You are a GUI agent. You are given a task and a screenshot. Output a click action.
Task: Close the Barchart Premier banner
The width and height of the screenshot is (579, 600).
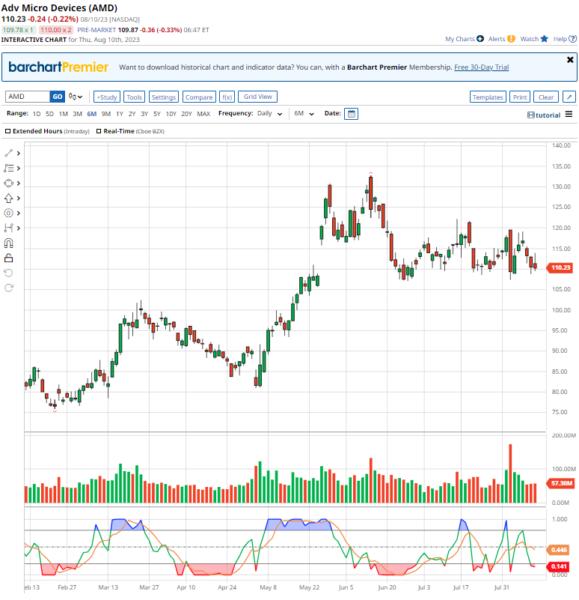pyautogui.click(x=570, y=60)
